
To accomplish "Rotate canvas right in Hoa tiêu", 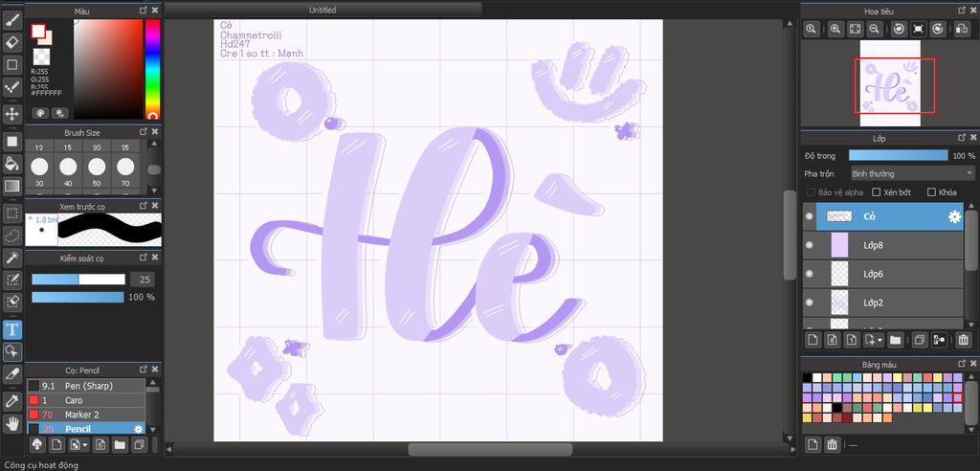I will (x=938, y=29).
